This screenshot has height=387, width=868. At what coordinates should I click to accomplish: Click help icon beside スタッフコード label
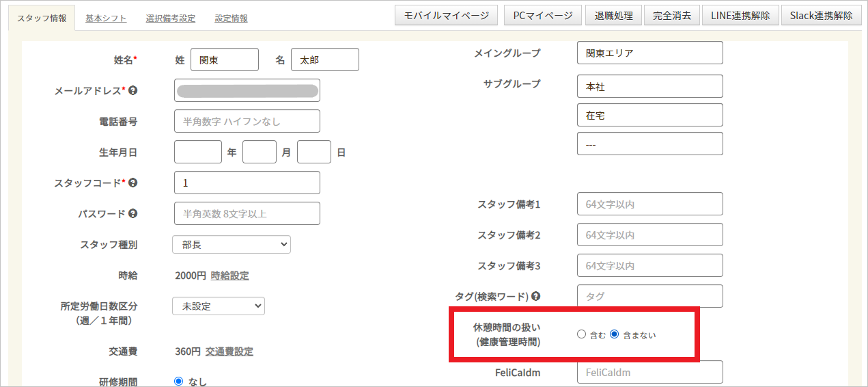pos(132,183)
